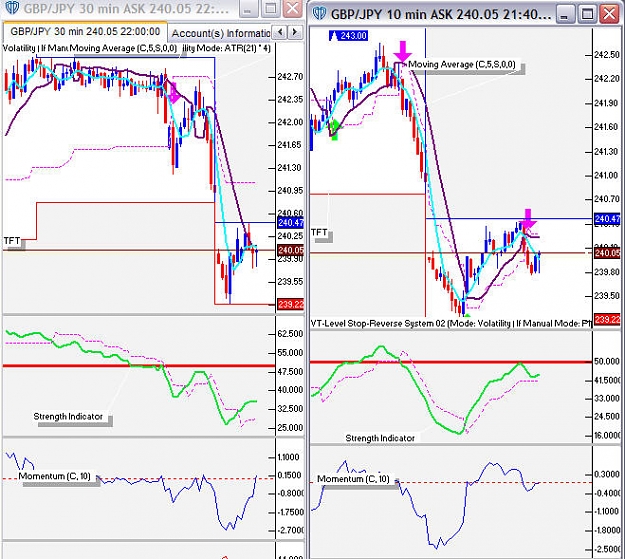Click the 10 min window app icon
Viewport: 625px width, 559px height.
(319, 14)
